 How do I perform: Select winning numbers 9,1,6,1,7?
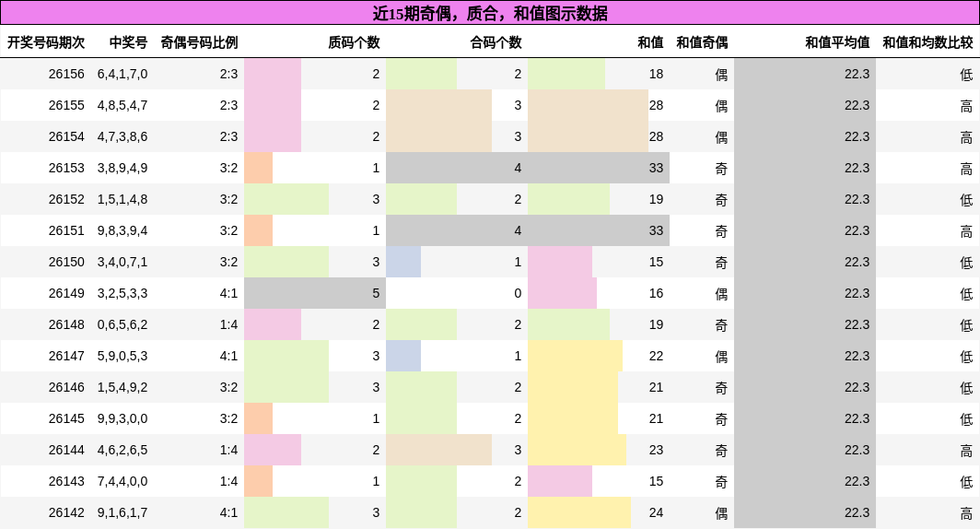click(122, 512)
